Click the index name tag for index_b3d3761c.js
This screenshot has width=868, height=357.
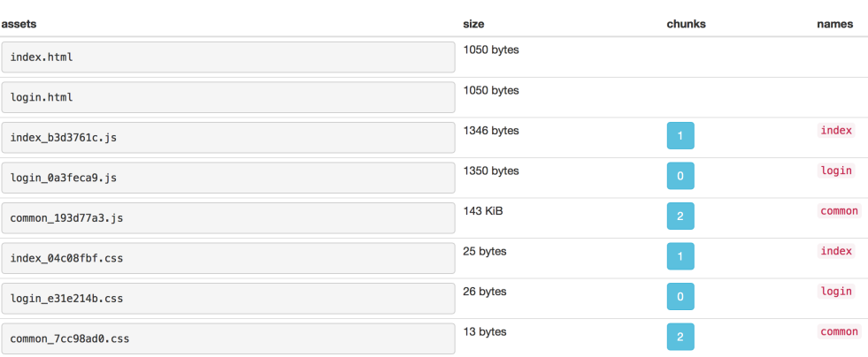(x=836, y=131)
